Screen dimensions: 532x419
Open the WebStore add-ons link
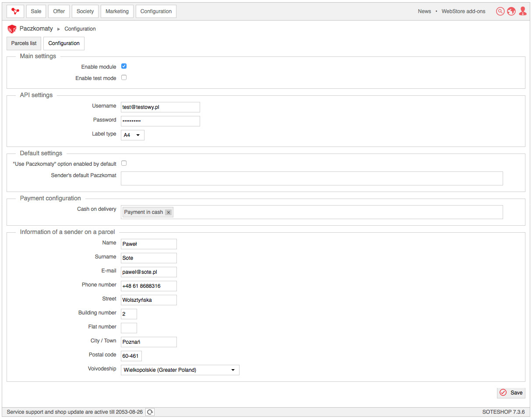coord(463,11)
